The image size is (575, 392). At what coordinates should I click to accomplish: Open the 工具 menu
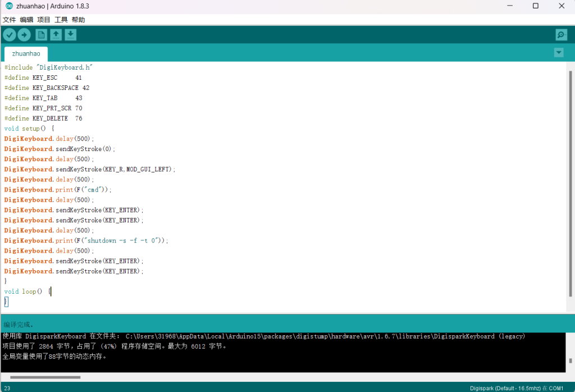coord(61,20)
